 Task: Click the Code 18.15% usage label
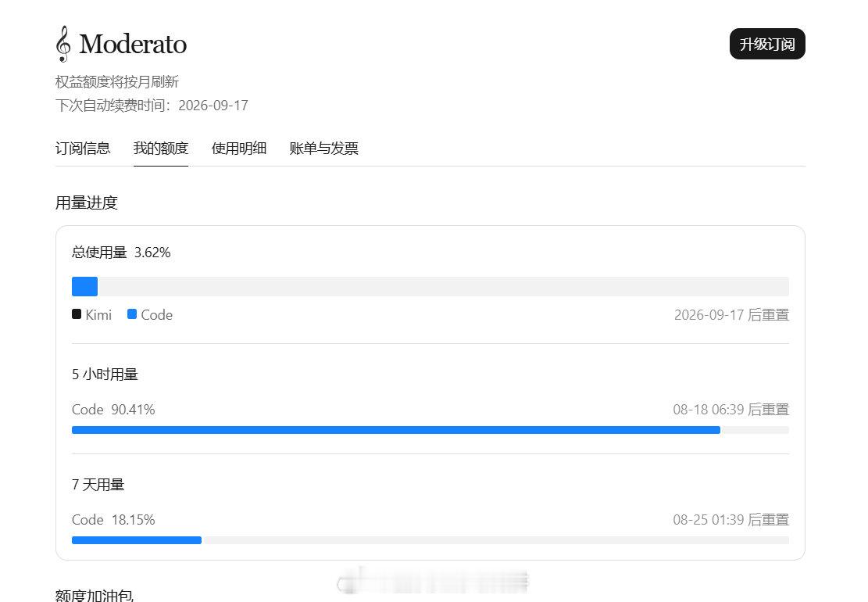pyautogui.click(x=113, y=519)
